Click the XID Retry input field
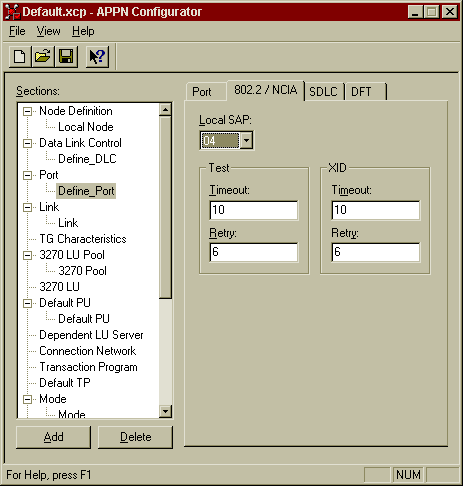The height and width of the screenshot is (486, 463). [x=376, y=252]
